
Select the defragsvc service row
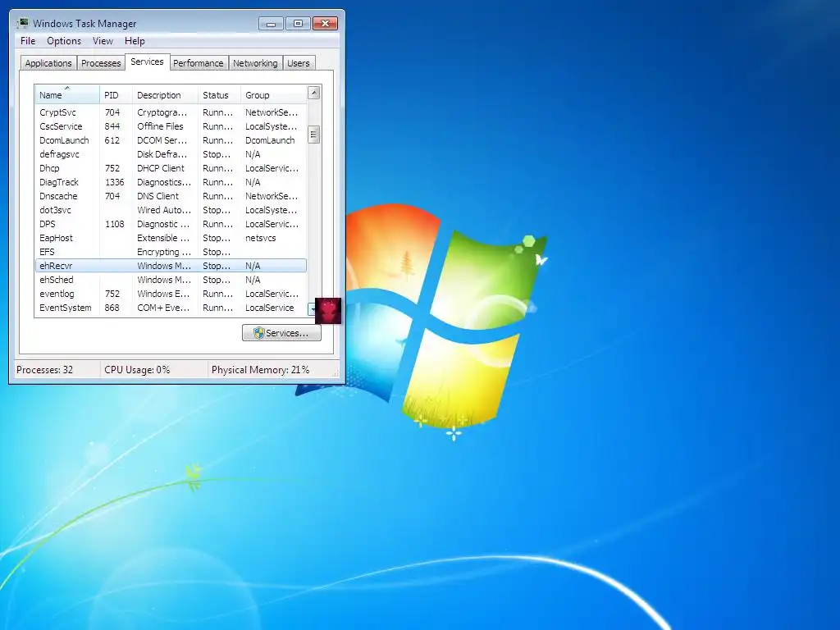point(171,154)
